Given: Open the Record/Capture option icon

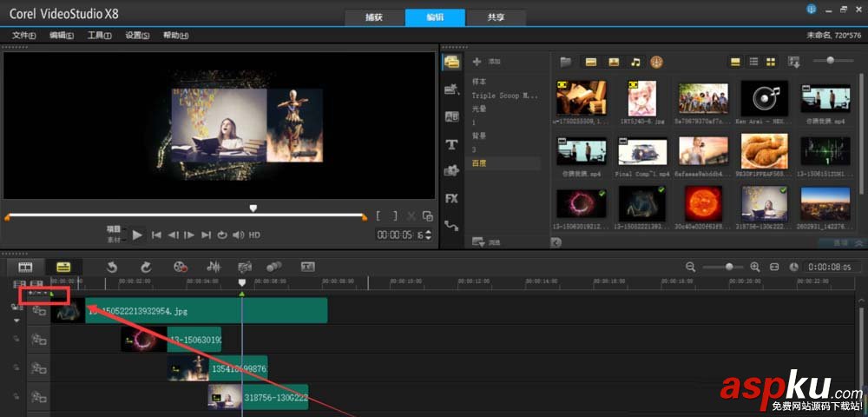Looking at the screenshot, I should [181, 268].
